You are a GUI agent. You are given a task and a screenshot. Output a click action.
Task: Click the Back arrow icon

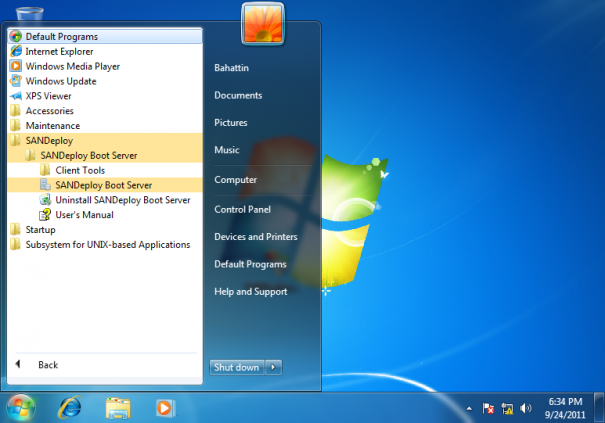point(18,364)
